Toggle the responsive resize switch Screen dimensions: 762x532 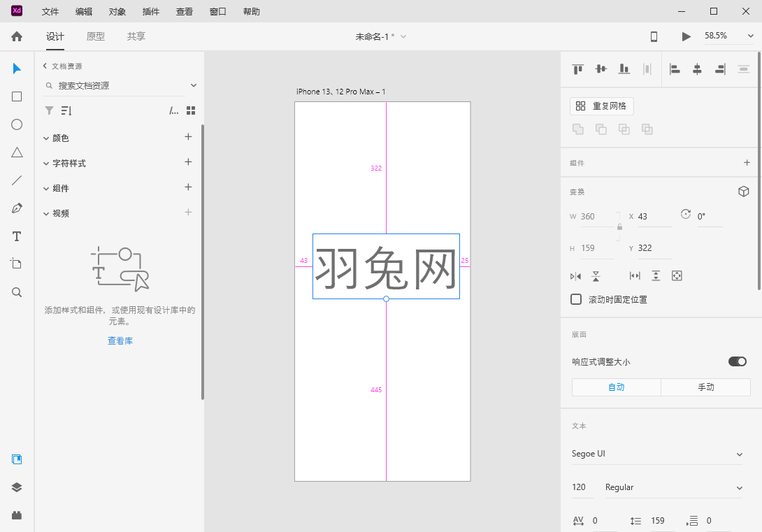click(x=737, y=361)
